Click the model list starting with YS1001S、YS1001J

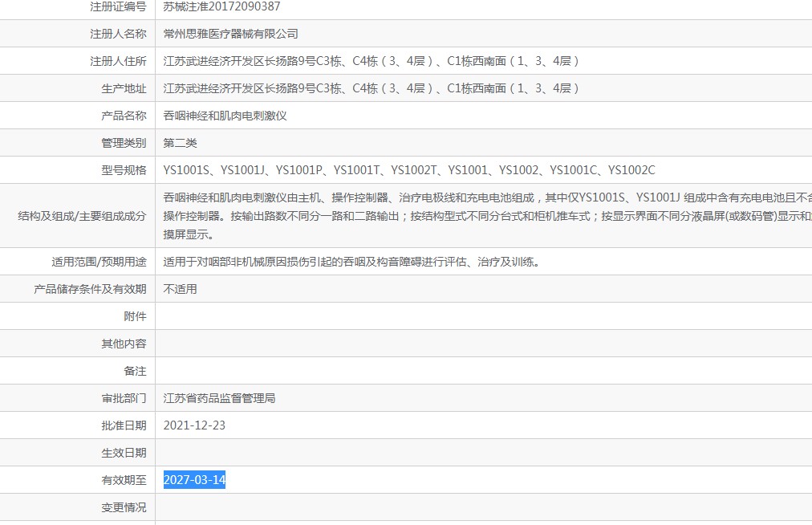click(409, 170)
